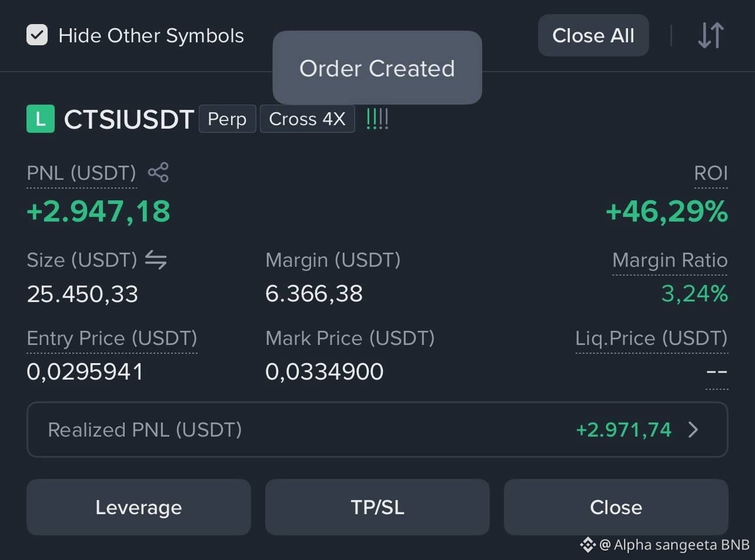Click the Margin Ratio label
This screenshot has height=560, width=755.
670,260
